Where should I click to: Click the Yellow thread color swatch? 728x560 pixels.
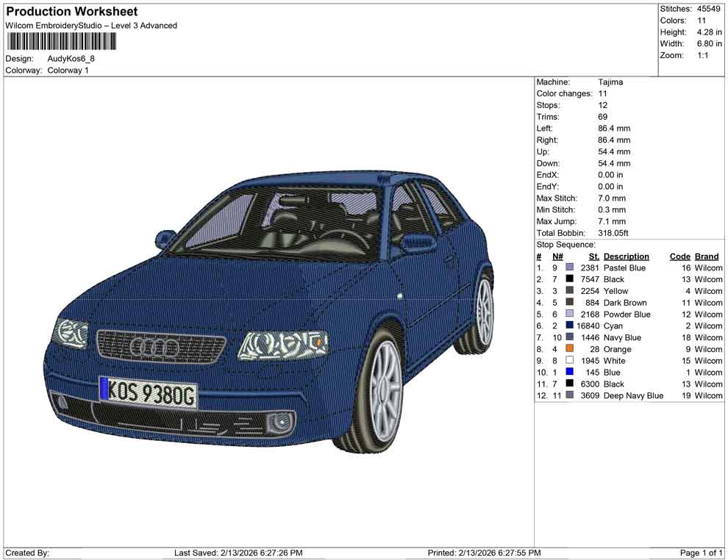(569, 290)
